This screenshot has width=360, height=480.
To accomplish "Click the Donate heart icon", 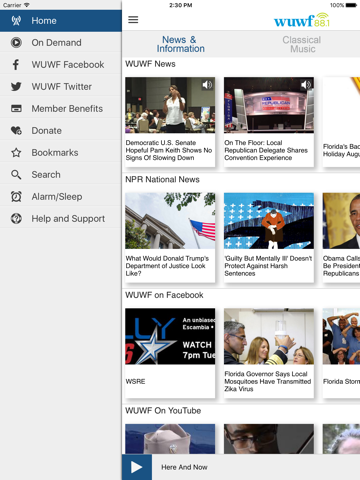I will 16,131.
